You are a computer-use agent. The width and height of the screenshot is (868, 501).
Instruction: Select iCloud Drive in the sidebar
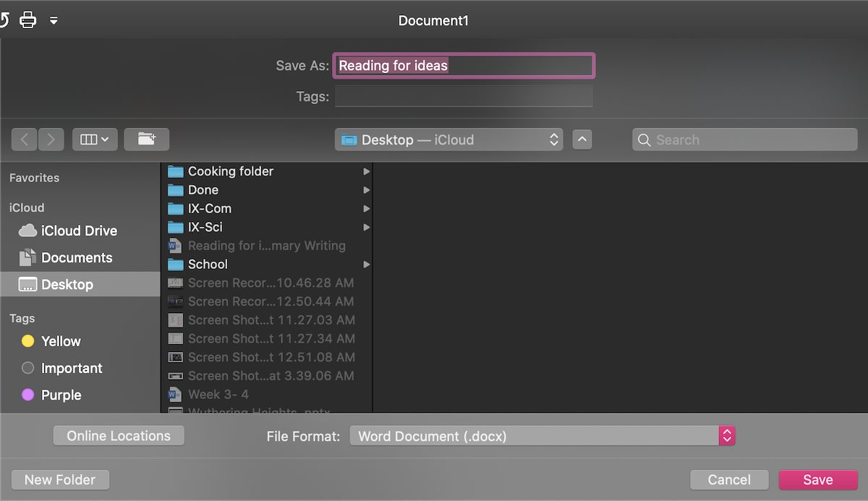point(78,231)
